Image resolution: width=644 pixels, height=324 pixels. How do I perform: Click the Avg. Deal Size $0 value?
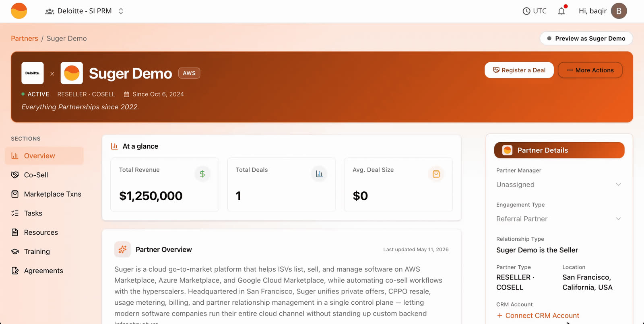[x=360, y=196]
